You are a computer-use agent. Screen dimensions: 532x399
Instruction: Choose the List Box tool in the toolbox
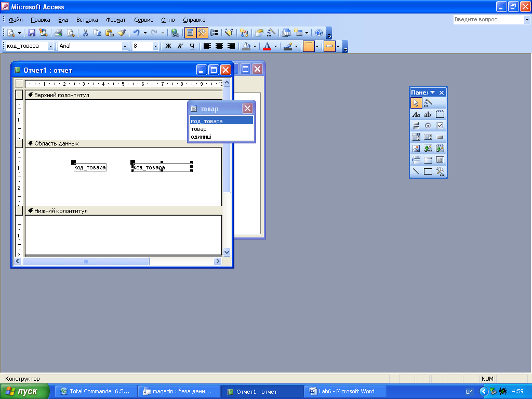pyautogui.click(x=428, y=137)
